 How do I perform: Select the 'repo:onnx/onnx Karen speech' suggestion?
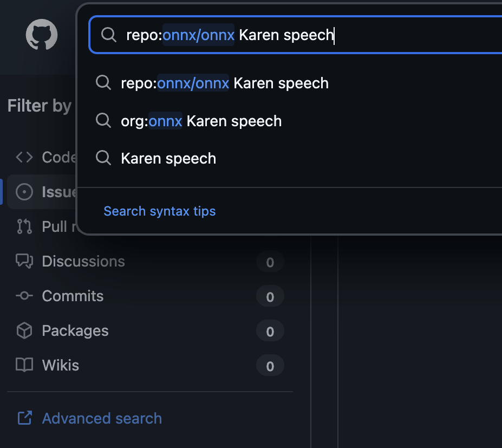click(x=224, y=83)
